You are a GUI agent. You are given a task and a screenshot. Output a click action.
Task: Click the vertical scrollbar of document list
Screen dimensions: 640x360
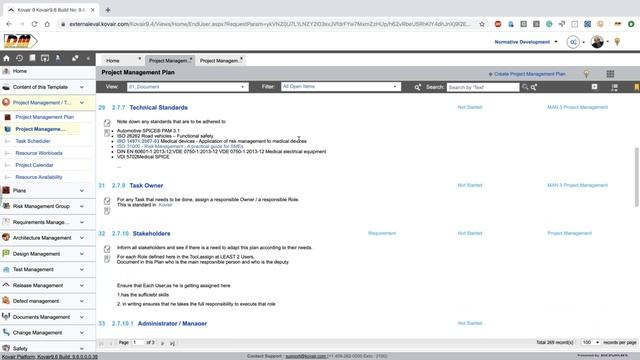tap(636, 177)
